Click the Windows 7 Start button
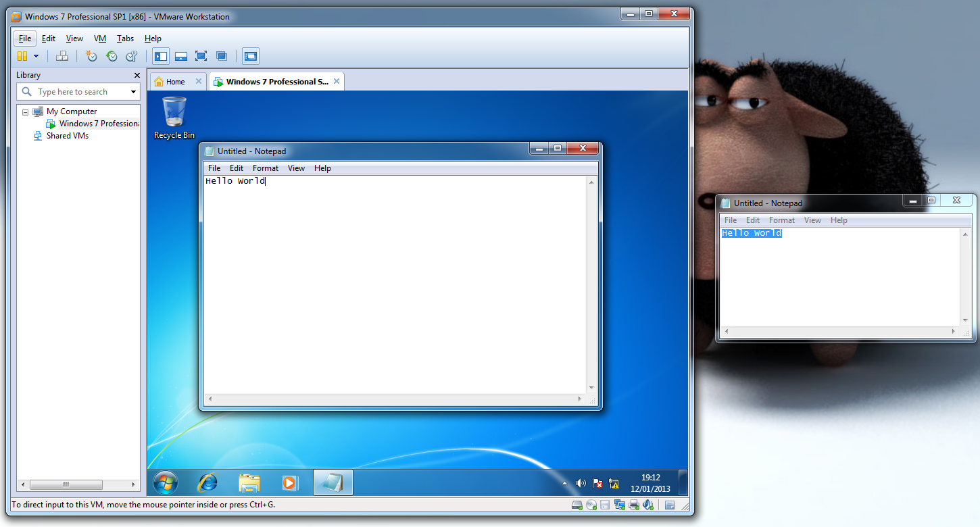The width and height of the screenshot is (980, 527). point(166,482)
